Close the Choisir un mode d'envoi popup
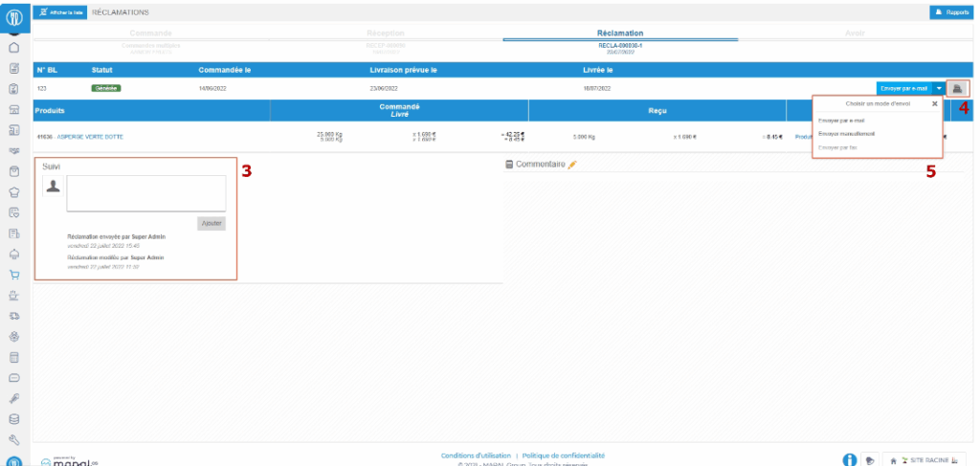This screenshot has height=466, width=980. point(935,103)
